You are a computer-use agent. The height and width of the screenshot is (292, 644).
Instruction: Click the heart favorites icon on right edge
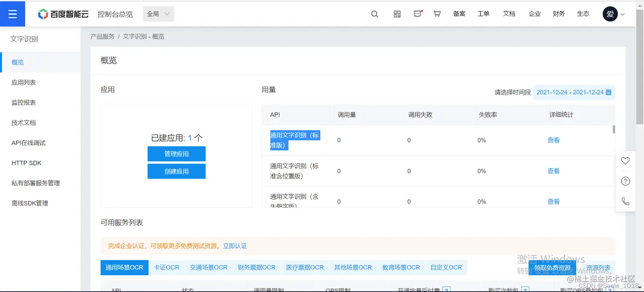(x=625, y=161)
